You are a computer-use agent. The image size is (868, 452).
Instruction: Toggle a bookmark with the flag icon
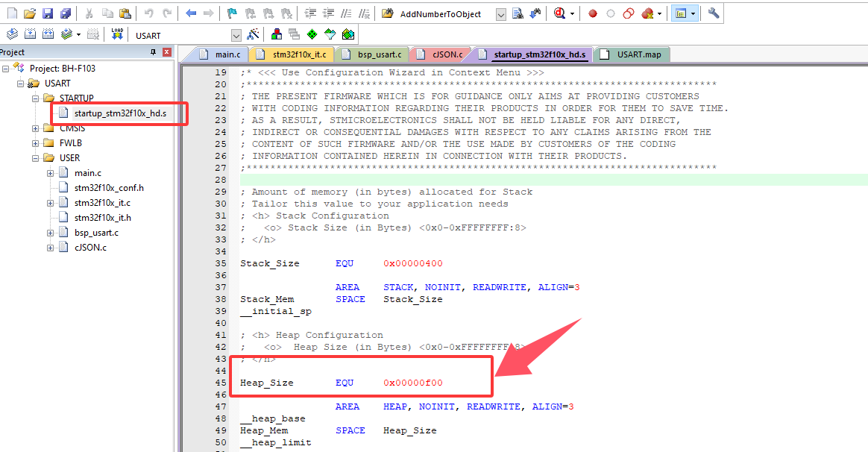coord(232,12)
